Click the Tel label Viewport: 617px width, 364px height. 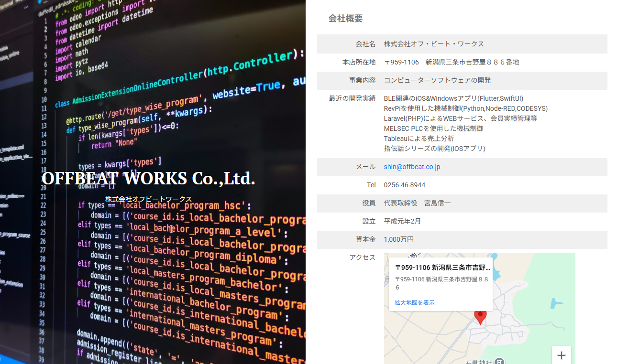click(x=371, y=185)
